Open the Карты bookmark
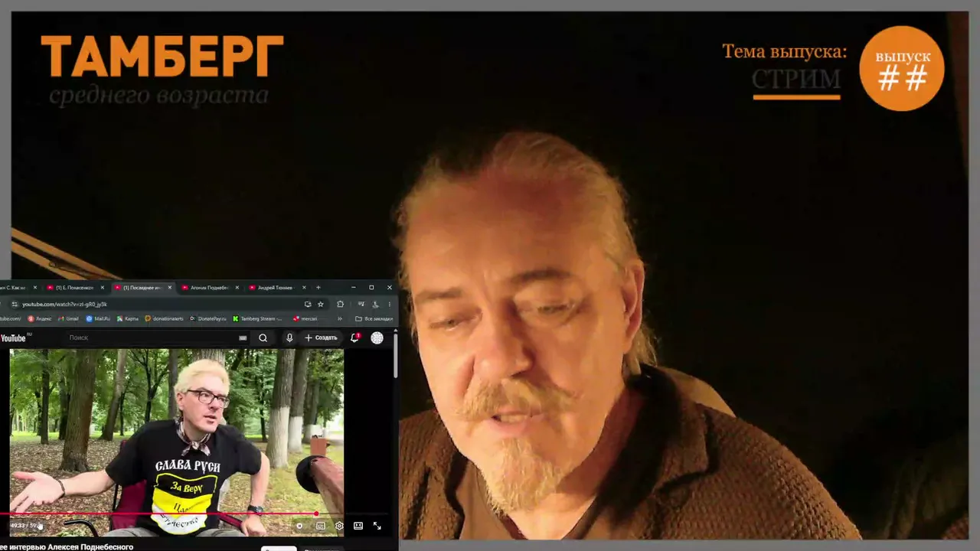 (128, 318)
